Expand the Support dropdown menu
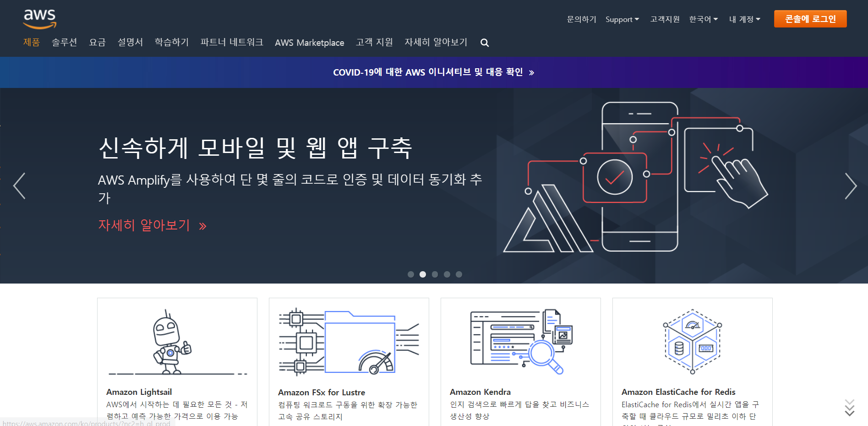The height and width of the screenshot is (426, 868). pyautogui.click(x=622, y=19)
